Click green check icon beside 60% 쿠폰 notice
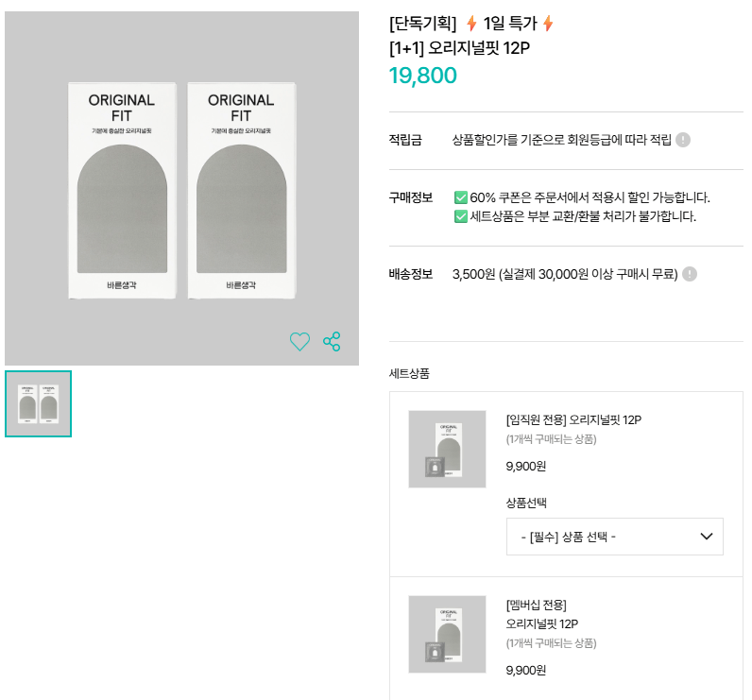Image resolution: width=752 pixels, height=700 pixels. click(x=460, y=197)
